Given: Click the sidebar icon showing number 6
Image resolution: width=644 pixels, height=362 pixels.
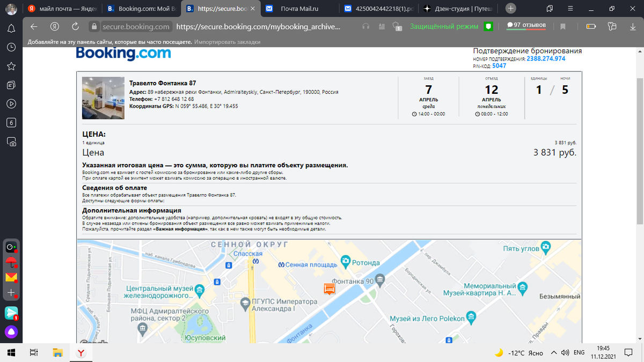Looking at the screenshot, I should [11, 122].
